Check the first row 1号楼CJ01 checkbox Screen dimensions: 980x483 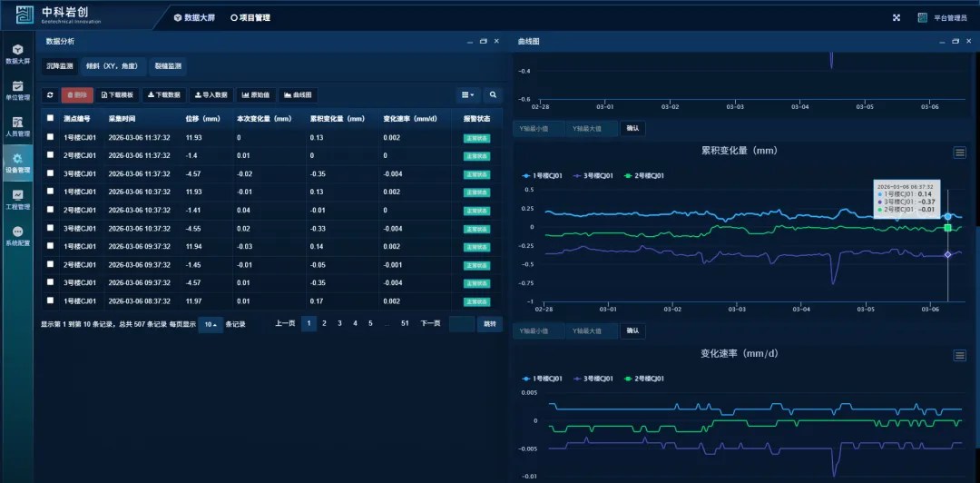[51, 137]
